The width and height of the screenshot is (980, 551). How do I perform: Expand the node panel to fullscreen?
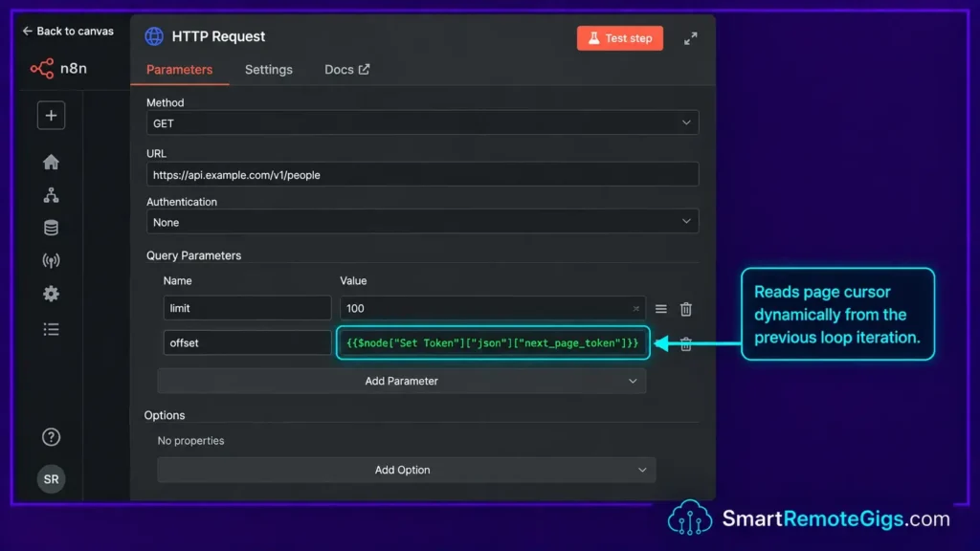pyautogui.click(x=690, y=38)
